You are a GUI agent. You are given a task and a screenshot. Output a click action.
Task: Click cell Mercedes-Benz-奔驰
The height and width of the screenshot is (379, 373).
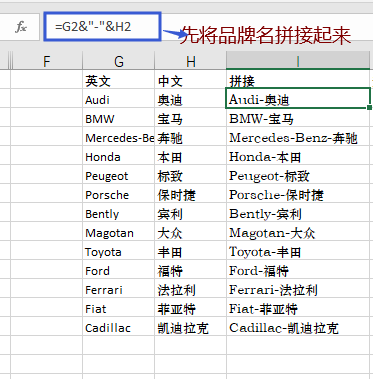click(298, 137)
